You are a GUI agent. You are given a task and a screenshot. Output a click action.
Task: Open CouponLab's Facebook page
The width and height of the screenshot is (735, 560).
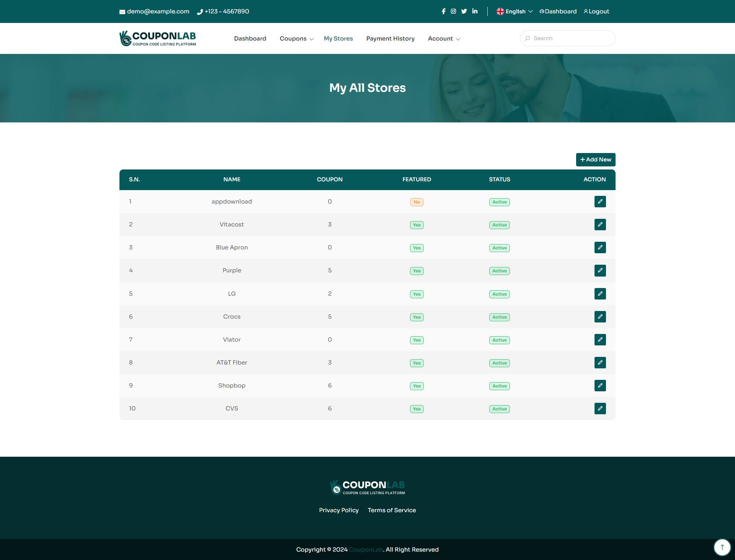[444, 11]
